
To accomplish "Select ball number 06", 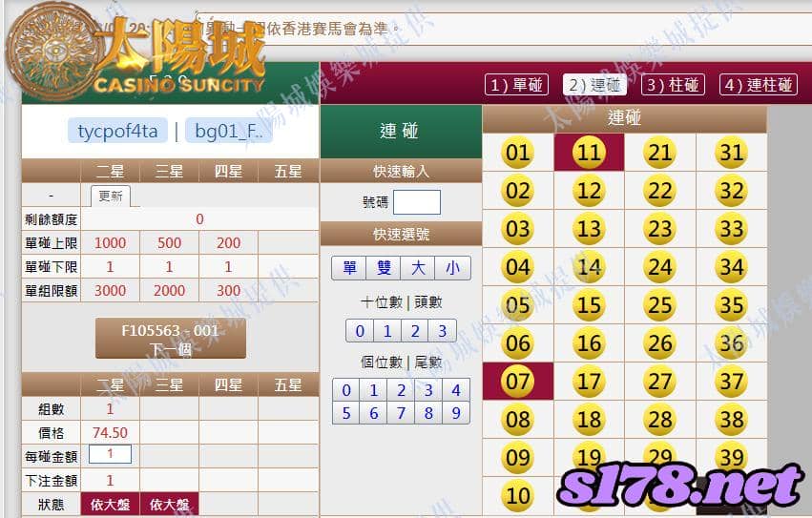I will (x=518, y=343).
